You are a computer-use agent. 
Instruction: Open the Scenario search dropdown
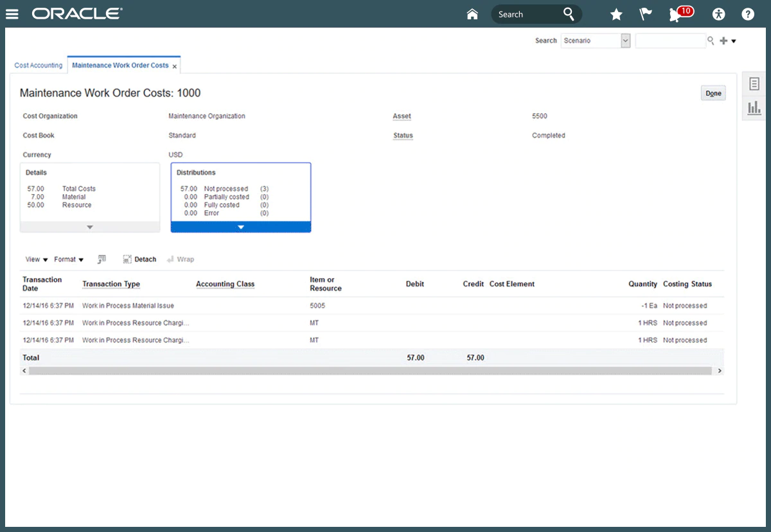point(625,40)
